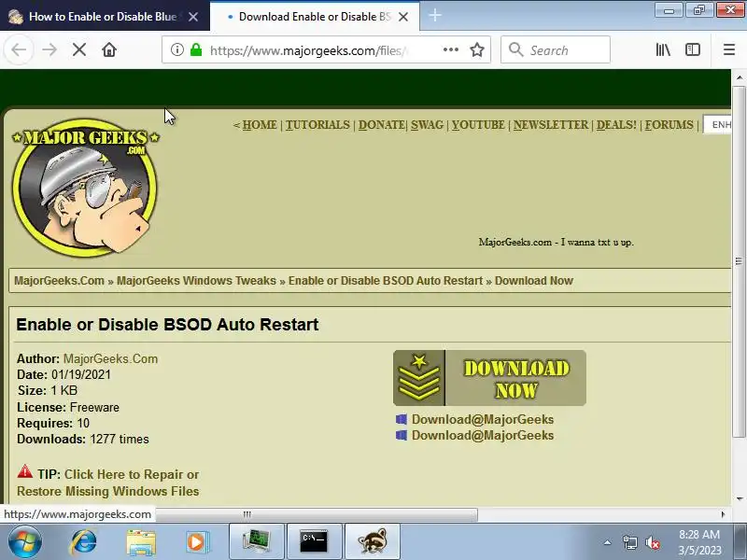
Task: Bookmark this page with the star icon
Action: coord(477,49)
